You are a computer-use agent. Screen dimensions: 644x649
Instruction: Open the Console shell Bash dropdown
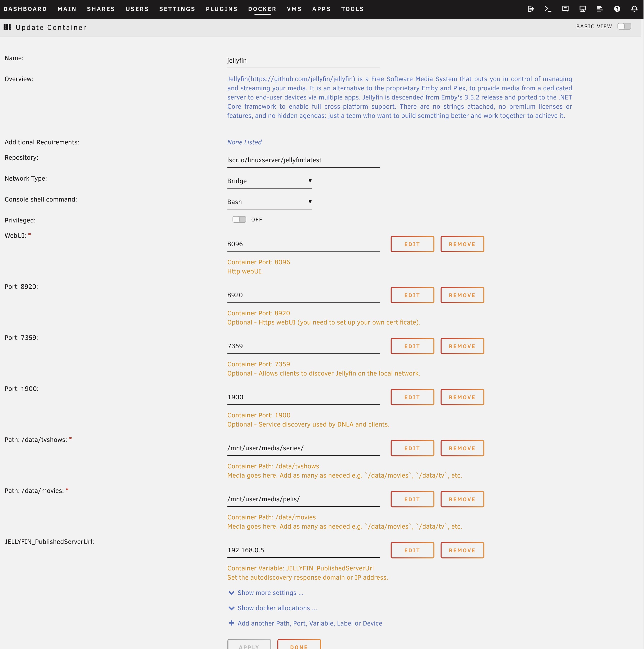[269, 202]
